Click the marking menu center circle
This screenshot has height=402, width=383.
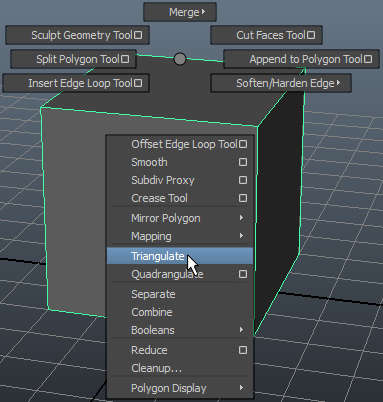pyautogui.click(x=180, y=59)
